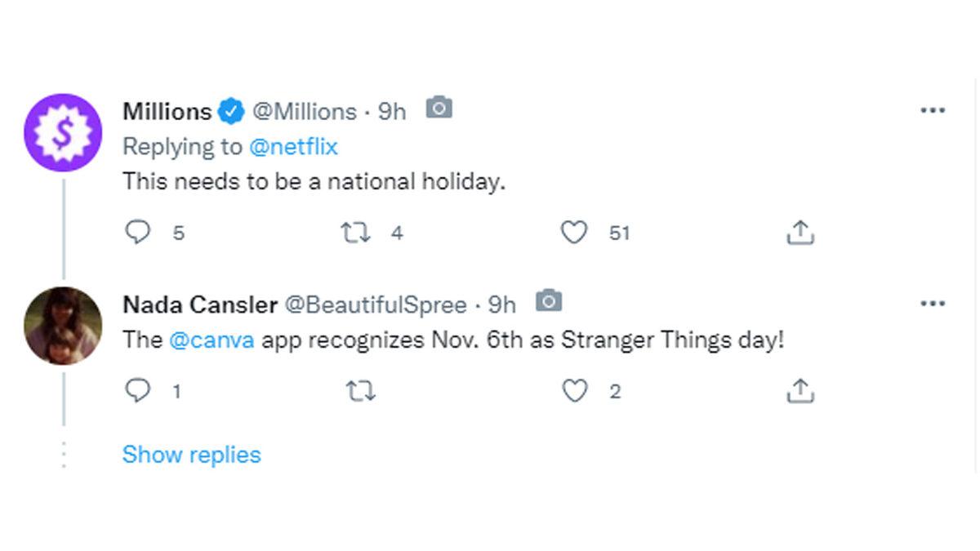Screen dimensions: 980x551
Task: Open more options for Nada Cansler's tweet
Action: [932, 304]
